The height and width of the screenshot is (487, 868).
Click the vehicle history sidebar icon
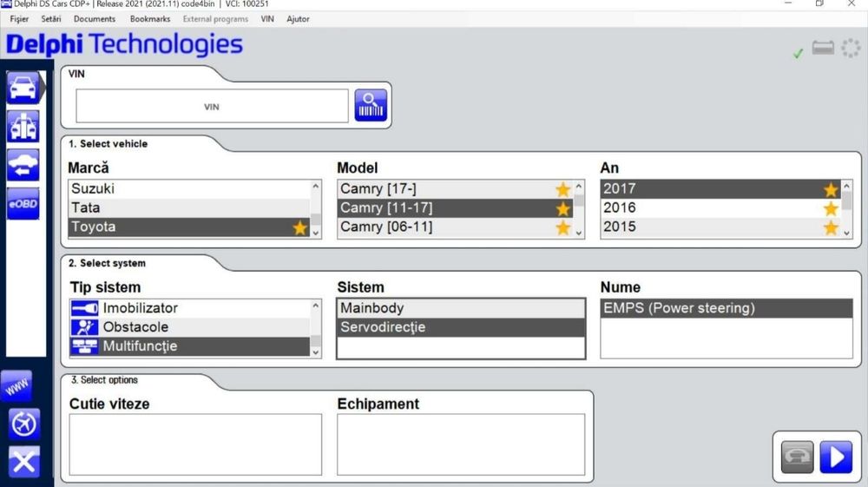(x=23, y=165)
